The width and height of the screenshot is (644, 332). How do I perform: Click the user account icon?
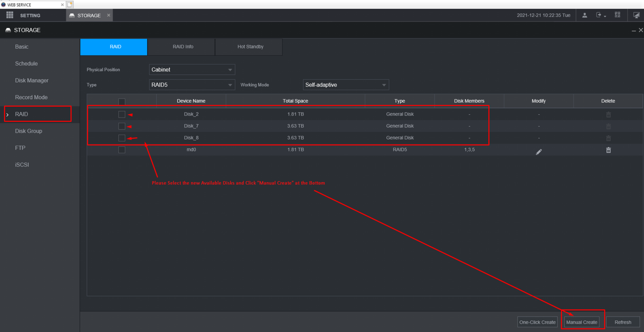(x=584, y=15)
